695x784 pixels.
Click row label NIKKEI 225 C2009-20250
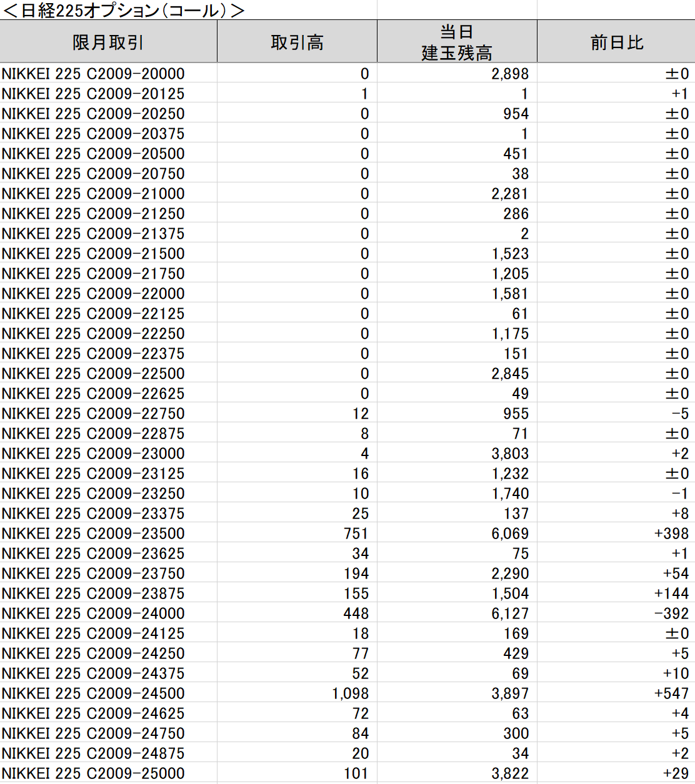93,114
